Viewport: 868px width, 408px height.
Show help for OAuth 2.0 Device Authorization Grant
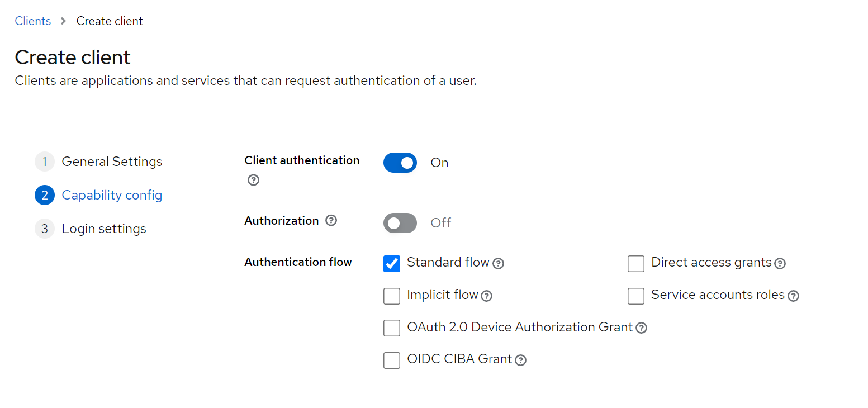[x=642, y=328]
